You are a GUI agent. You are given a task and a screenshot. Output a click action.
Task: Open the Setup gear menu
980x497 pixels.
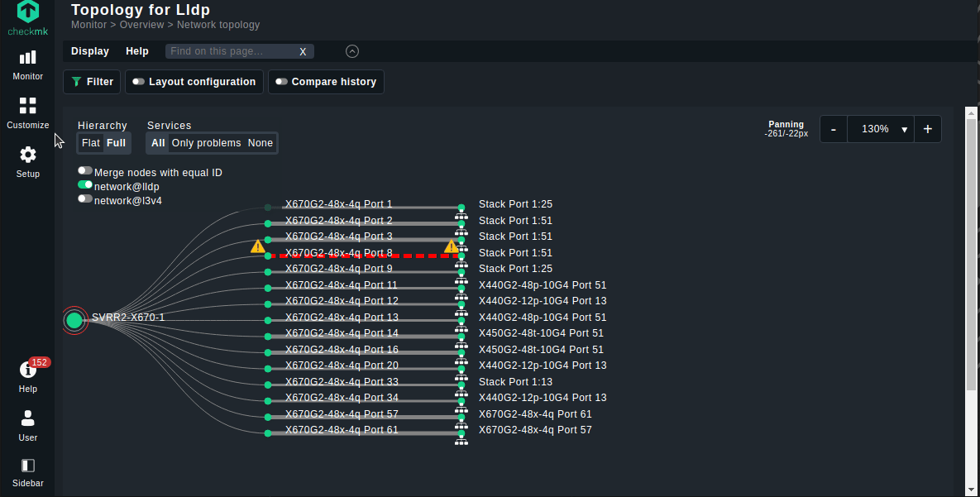27,162
